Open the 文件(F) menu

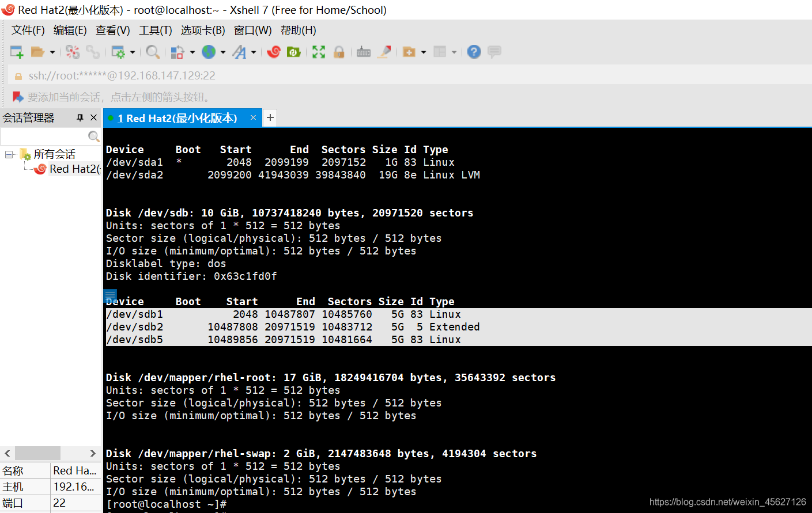pyautogui.click(x=28, y=31)
